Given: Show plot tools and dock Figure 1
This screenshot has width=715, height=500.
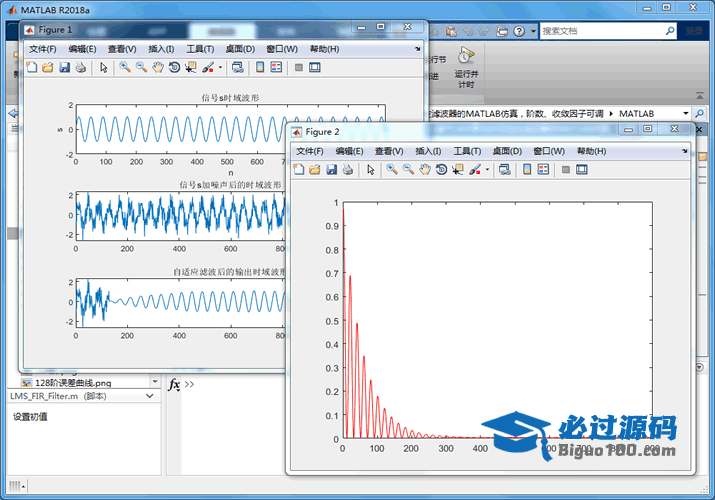Looking at the screenshot, I should point(315,67).
